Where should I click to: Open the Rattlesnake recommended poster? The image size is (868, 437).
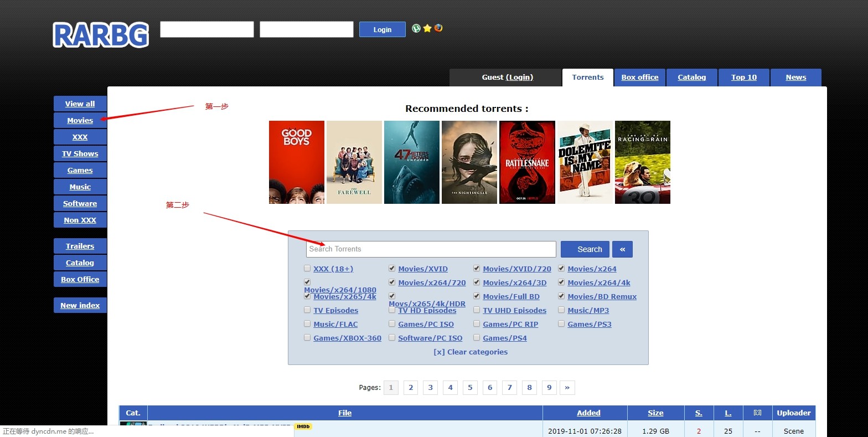pos(527,162)
